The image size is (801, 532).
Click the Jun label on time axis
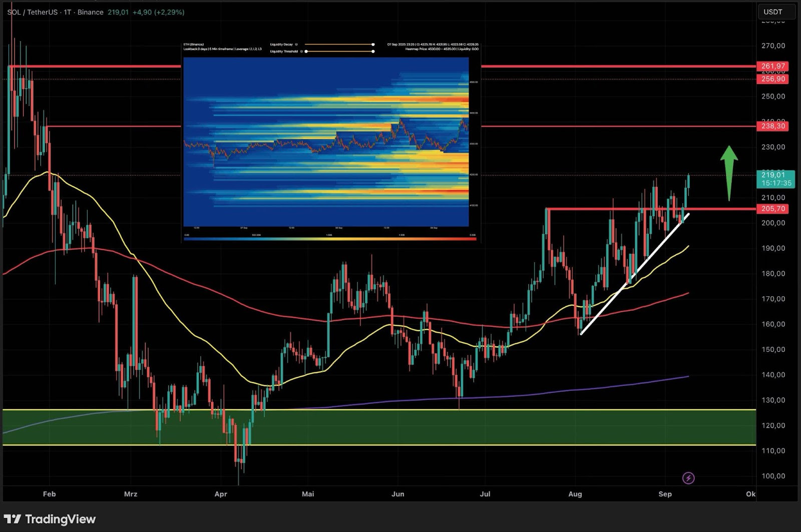(x=397, y=494)
